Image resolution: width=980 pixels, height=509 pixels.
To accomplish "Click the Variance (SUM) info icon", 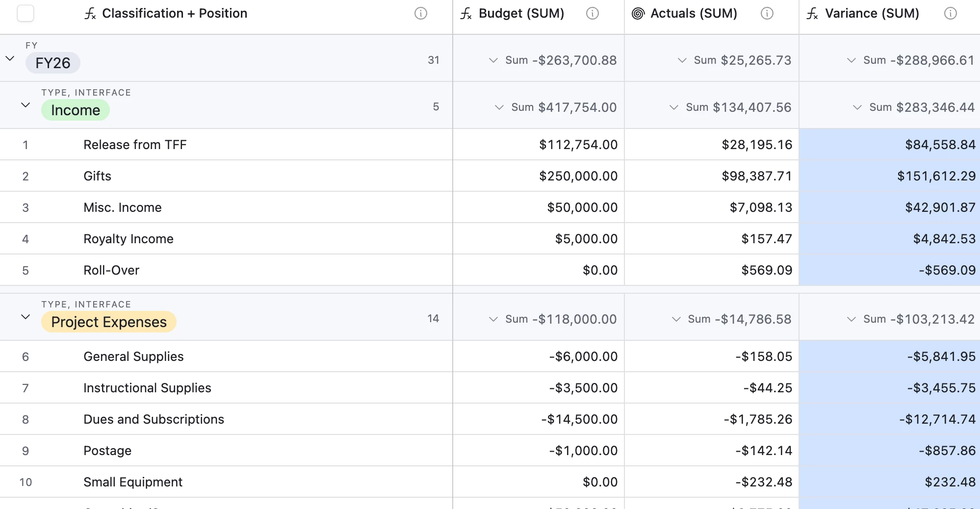I will (950, 14).
